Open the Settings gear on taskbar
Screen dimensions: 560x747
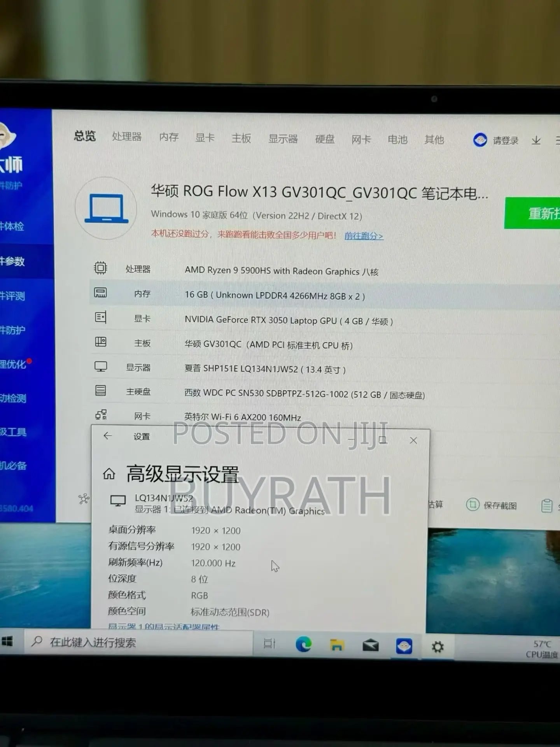[x=437, y=647]
